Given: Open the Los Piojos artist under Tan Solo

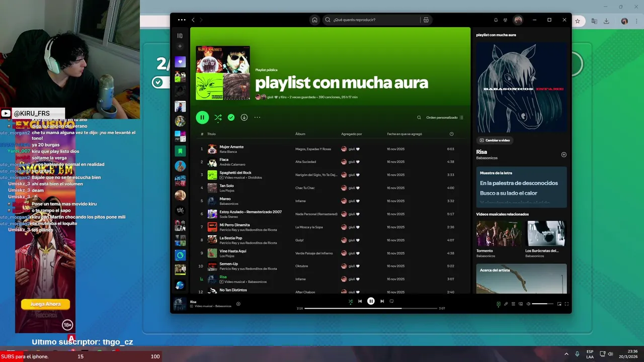Looking at the screenshot, I should click(226, 191).
